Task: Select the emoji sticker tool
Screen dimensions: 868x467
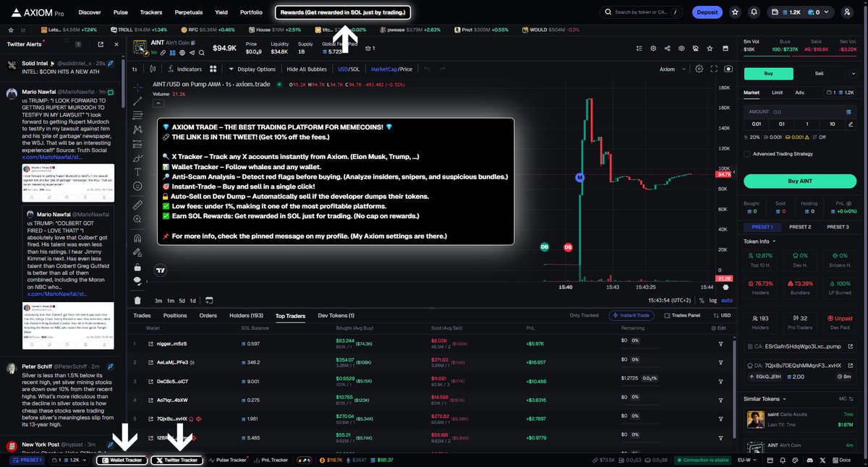Action: tap(137, 186)
